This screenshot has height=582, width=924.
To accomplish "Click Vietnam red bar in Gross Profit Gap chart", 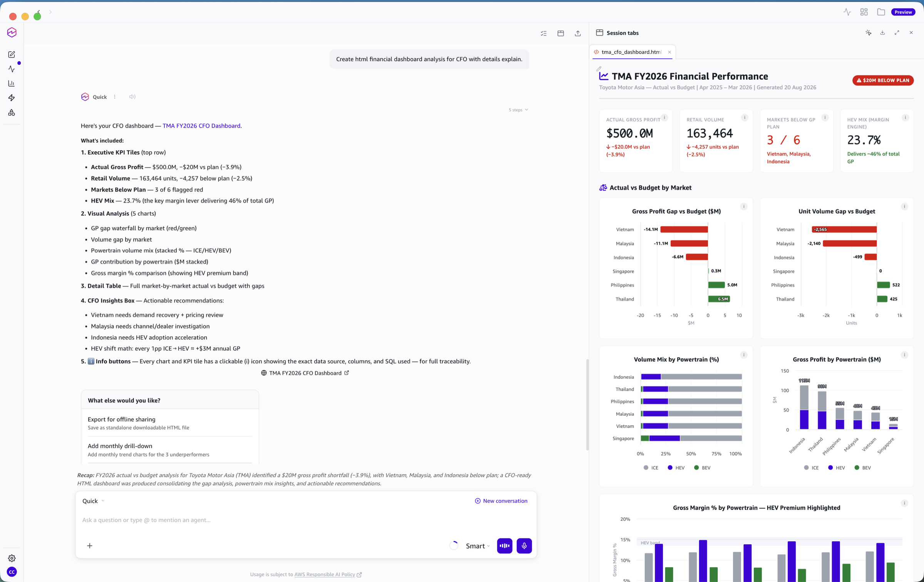I will coord(684,229).
